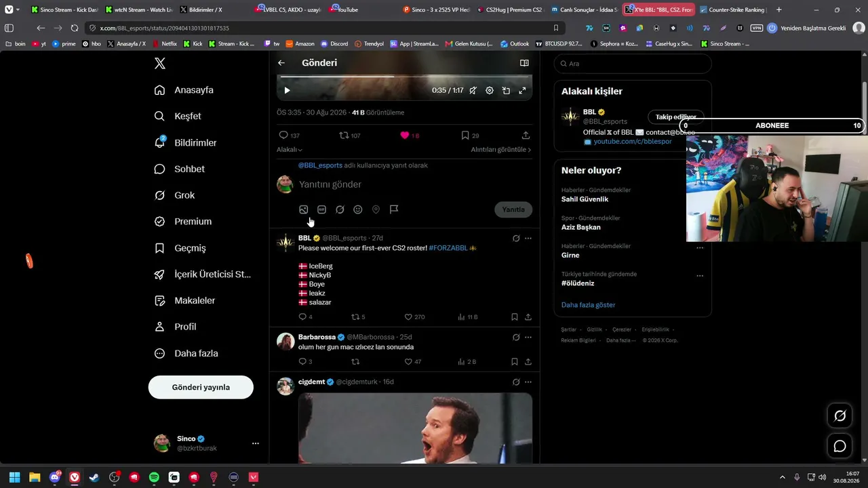Open more options for Girne trend
This screenshot has height=488, width=868.
click(700, 247)
